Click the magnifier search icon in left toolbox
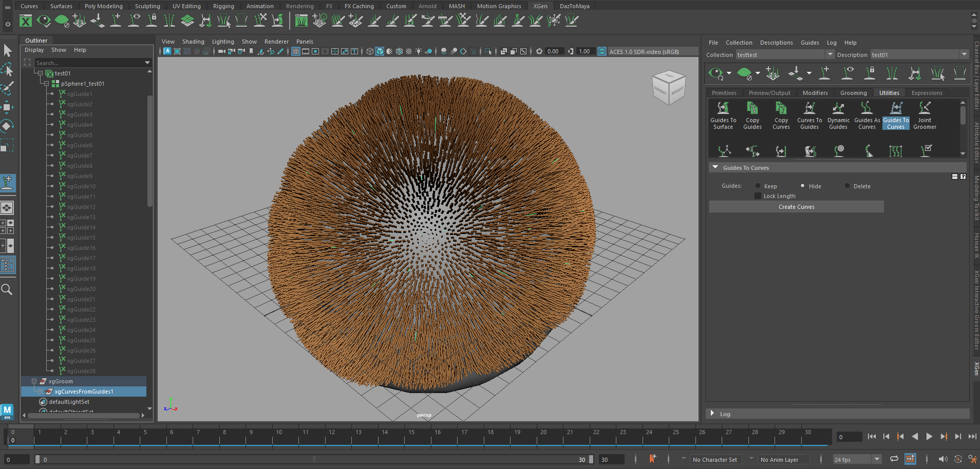The height and width of the screenshot is (469, 980). point(7,290)
